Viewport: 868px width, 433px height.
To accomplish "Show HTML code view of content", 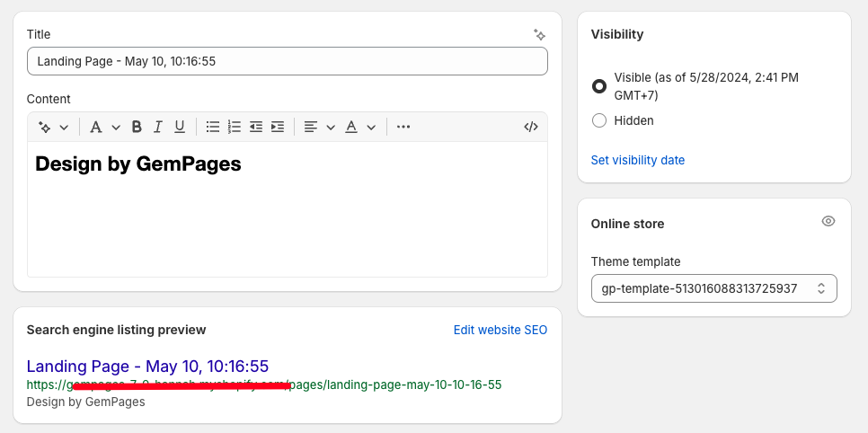I will (x=531, y=127).
